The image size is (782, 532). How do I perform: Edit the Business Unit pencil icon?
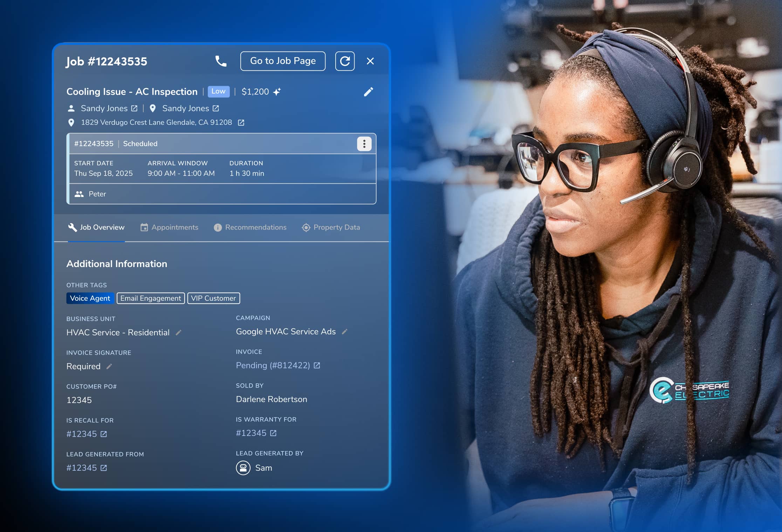coord(178,333)
